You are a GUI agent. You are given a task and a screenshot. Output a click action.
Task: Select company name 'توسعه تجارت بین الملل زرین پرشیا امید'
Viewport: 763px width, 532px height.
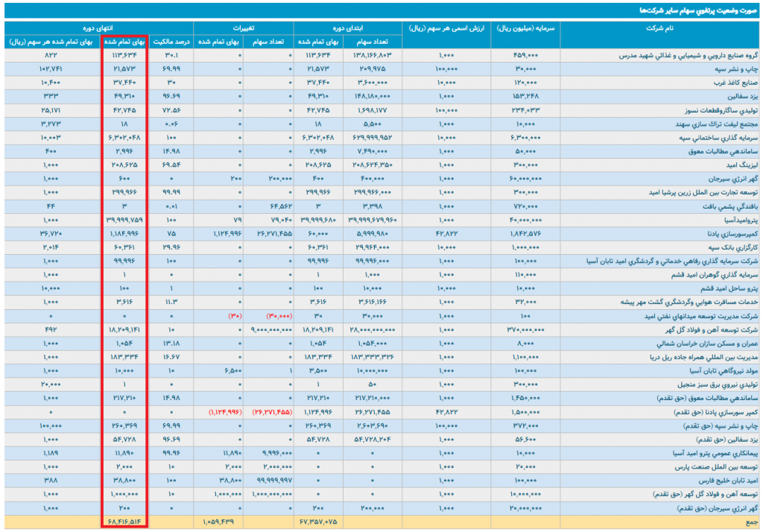coord(703,192)
